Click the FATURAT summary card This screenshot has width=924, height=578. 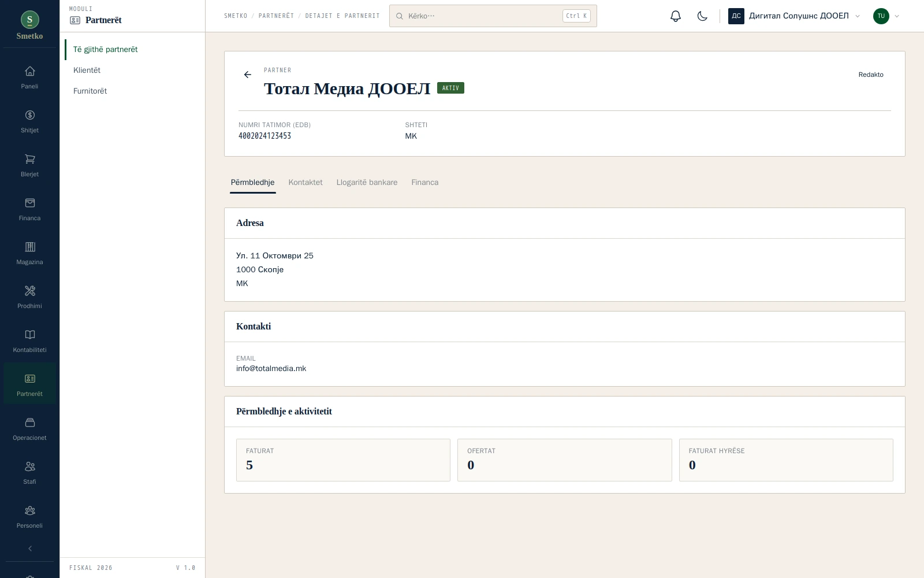[x=343, y=460]
